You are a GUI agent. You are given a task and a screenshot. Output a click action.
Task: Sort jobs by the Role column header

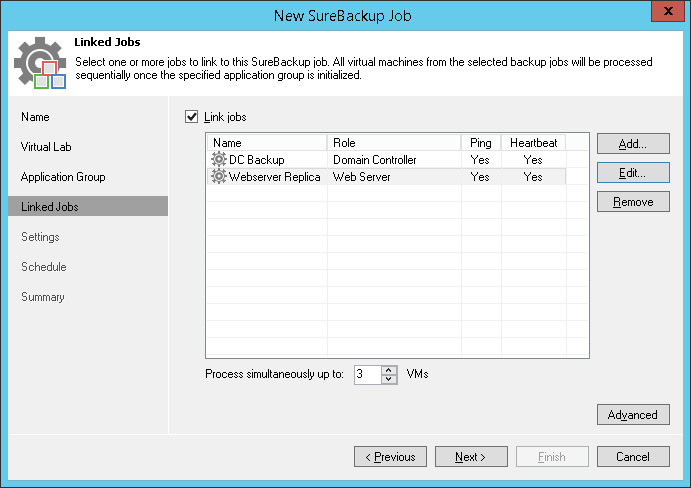(394, 143)
